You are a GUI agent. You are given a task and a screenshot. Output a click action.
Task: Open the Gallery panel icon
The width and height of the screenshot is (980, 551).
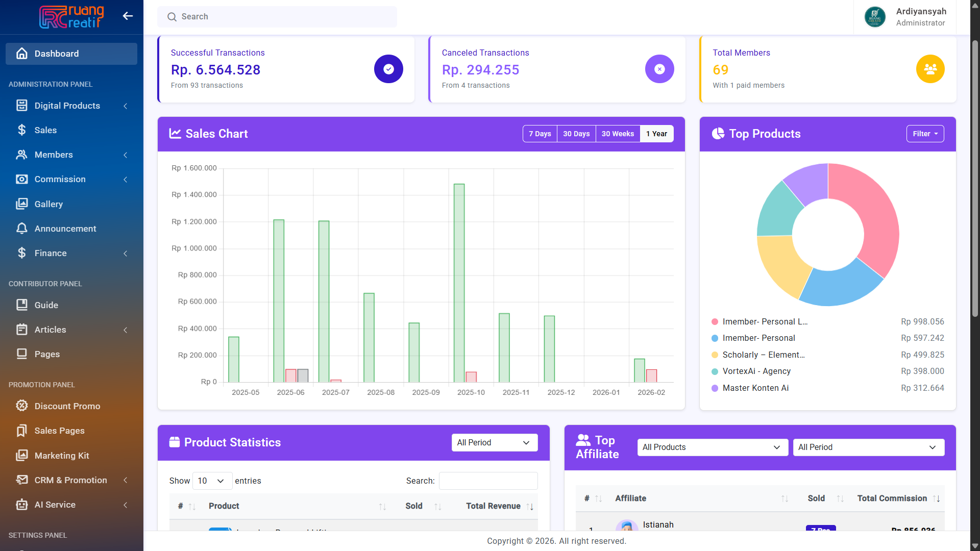(x=21, y=204)
